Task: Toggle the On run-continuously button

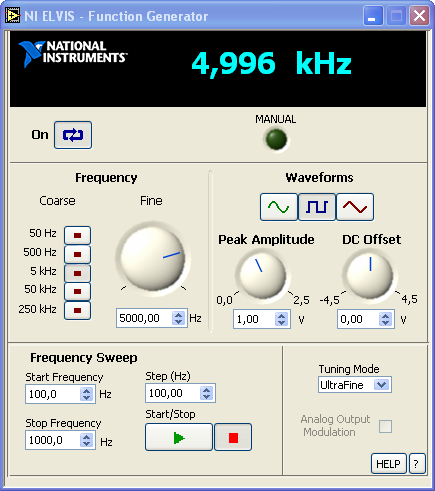Action: coord(73,135)
